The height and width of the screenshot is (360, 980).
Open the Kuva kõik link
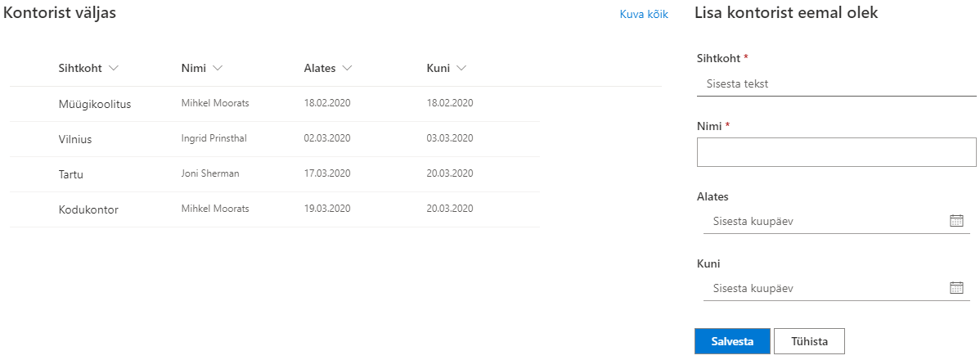tap(644, 15)
